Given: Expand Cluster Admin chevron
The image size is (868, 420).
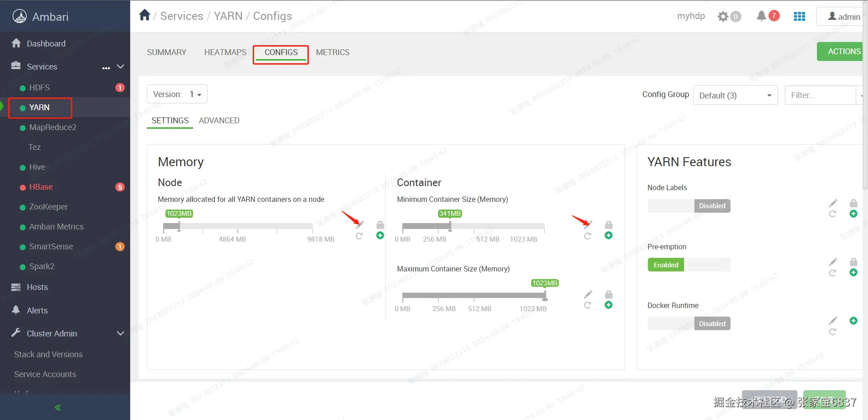Looking at the screenshot, I should click(120, 333).
